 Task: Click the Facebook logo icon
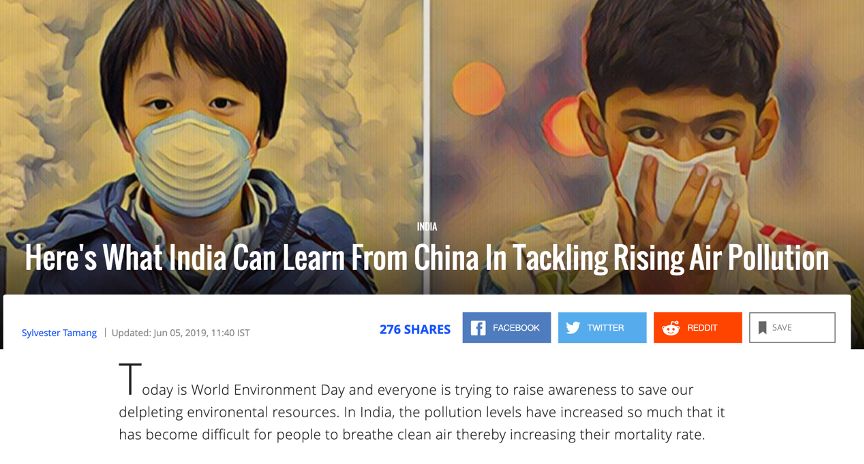coord(478,328)
